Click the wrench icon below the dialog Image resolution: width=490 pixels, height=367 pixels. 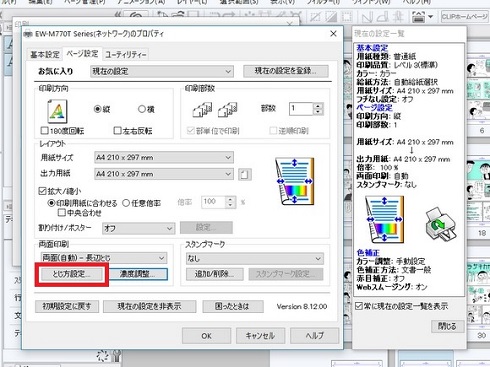tap(116, 356)
